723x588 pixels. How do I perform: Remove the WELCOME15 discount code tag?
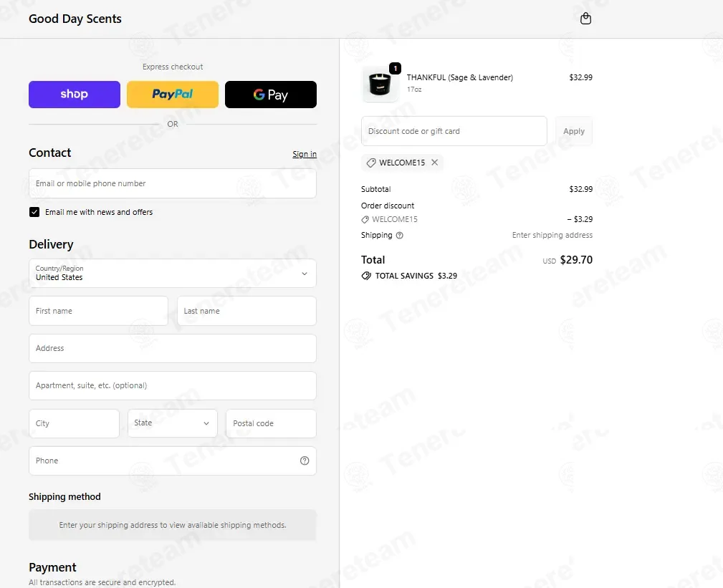point(434,162)
